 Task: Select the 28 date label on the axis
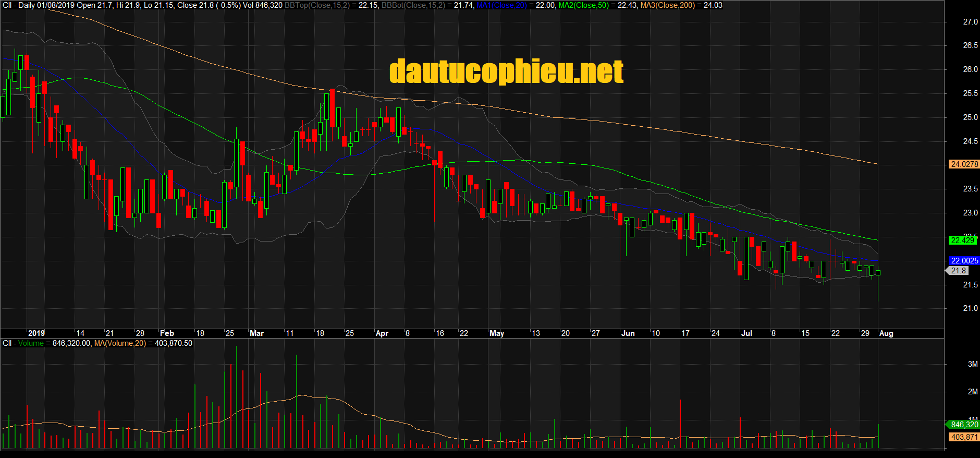tap(140, 333)
